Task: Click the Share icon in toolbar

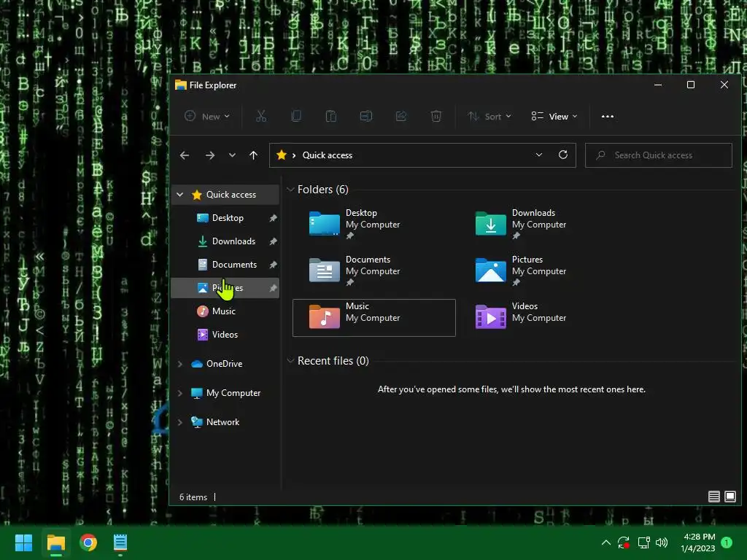Action: [401, 116]
